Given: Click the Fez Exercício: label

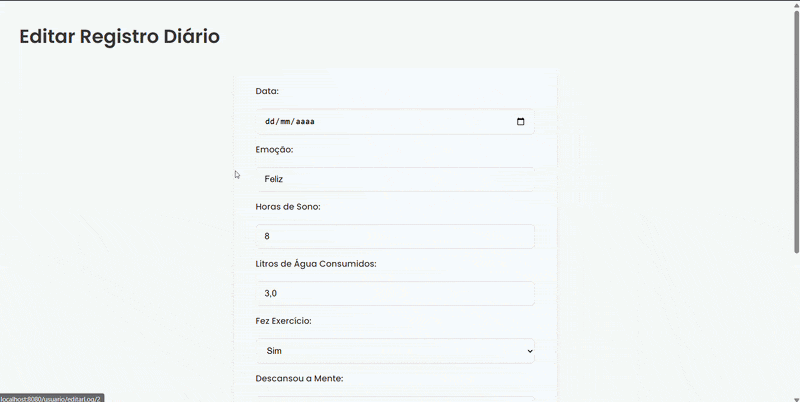Looking at the screenshot, I should 284,321.
